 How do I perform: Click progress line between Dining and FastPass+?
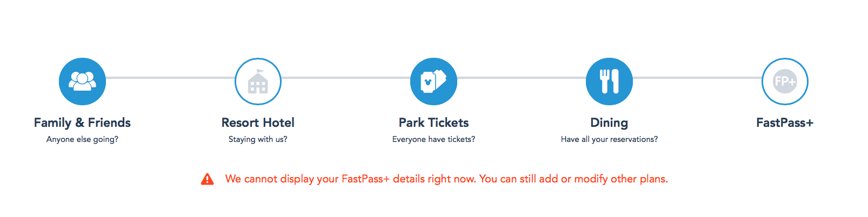(x=697, y=78)
